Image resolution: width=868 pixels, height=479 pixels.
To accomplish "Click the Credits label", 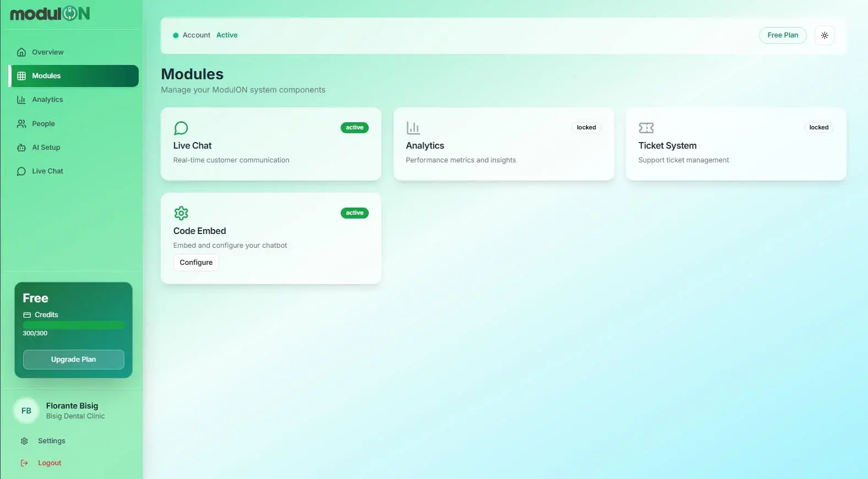I will coord(46,315).
